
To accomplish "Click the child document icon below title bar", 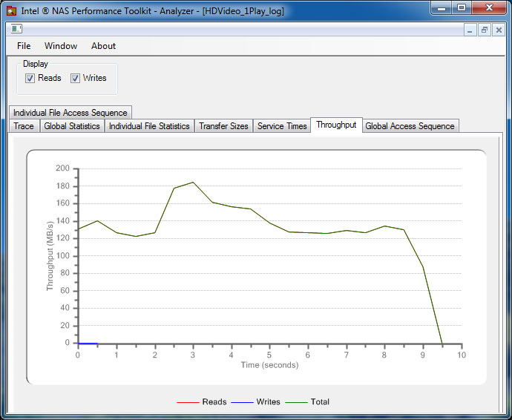I will [x=16, y=30].
